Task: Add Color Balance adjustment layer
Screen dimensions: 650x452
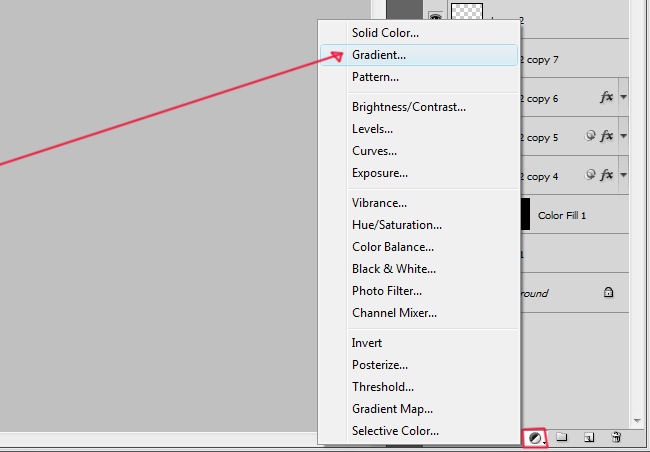Action: (x=419, y=247)
